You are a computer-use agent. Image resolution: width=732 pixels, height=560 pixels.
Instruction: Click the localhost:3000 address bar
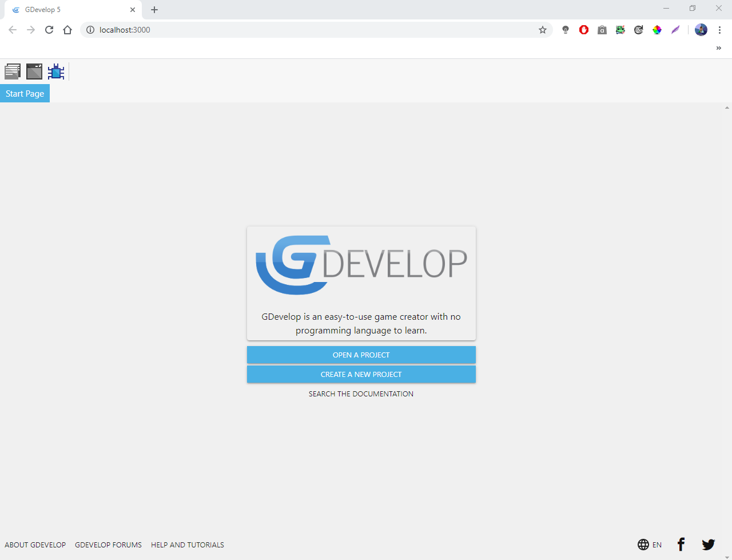tap(316, 30)
